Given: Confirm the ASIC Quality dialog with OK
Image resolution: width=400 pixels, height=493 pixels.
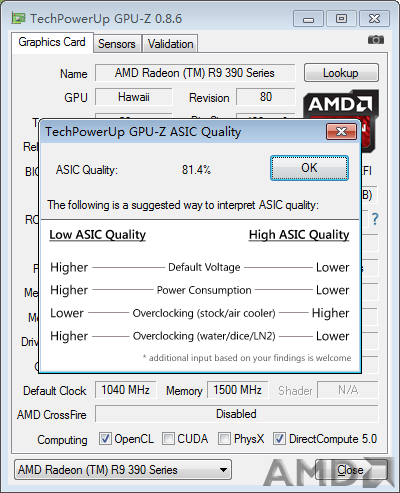Looking at the screenshot, I should pyautogui.click(x=309, y=168).
